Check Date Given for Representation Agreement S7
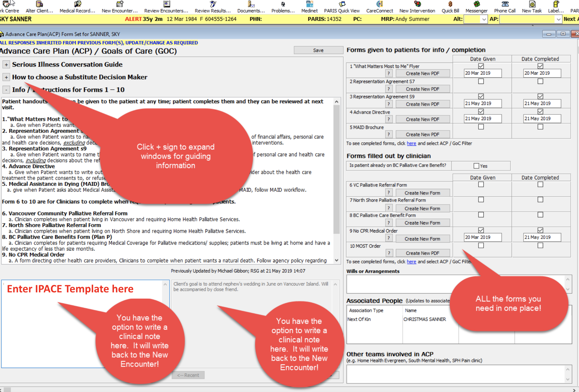 click(481, 81)
